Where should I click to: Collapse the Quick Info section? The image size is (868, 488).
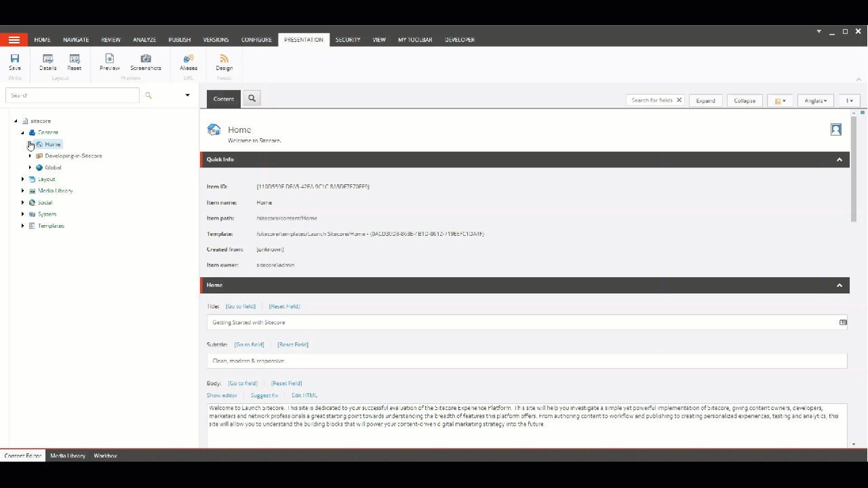coord(839,159)
